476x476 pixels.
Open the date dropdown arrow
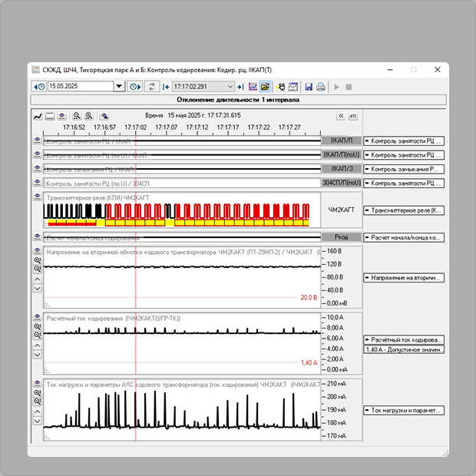pyautogui.click(x=119, y=87)
